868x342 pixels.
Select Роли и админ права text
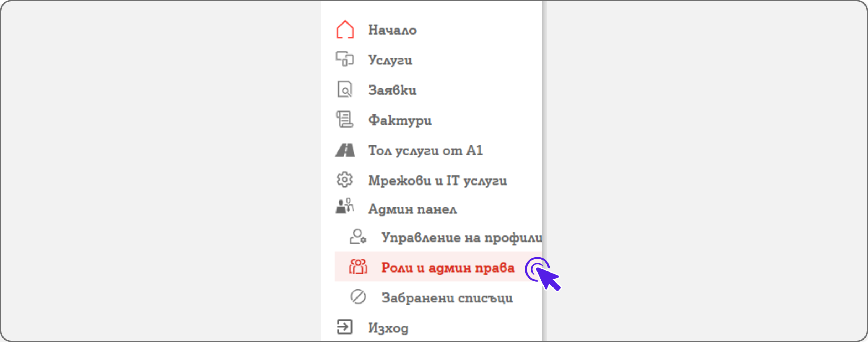[448, 268]
